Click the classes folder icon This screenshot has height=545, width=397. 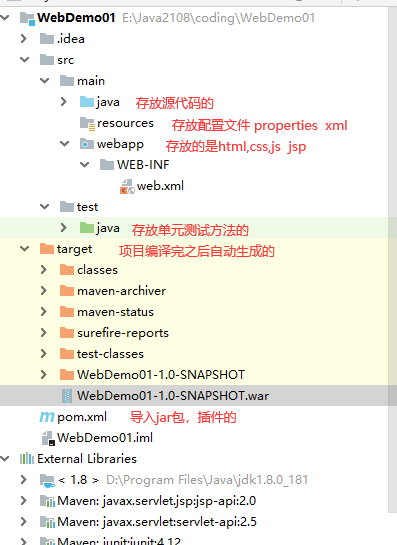[67, 270]
